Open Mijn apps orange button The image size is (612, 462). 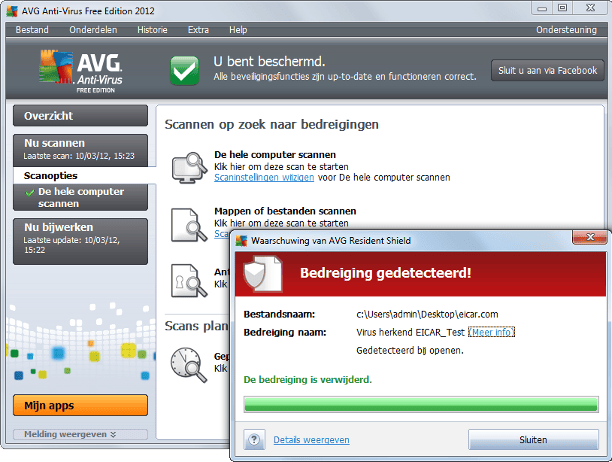[x=80, y=405]
